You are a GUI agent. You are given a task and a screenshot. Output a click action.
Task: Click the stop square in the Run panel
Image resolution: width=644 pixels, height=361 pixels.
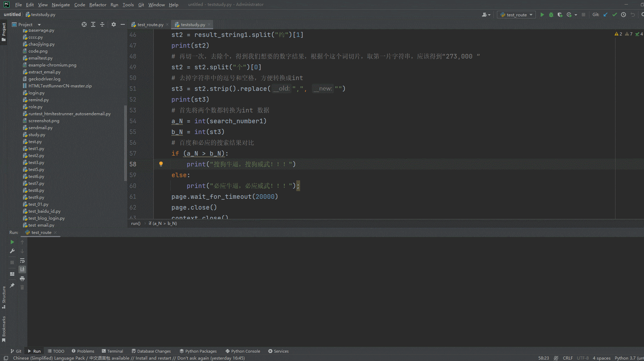coord(12,262)
